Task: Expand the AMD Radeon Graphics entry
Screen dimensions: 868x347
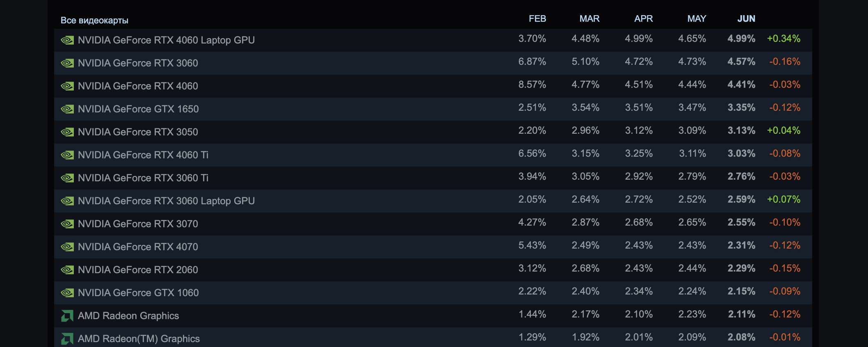Action: pos(128,315)
